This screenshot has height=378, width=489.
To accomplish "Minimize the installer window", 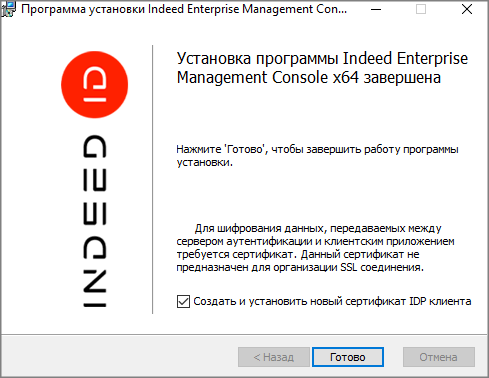I will pyautogui.click(x=376, y=9).
